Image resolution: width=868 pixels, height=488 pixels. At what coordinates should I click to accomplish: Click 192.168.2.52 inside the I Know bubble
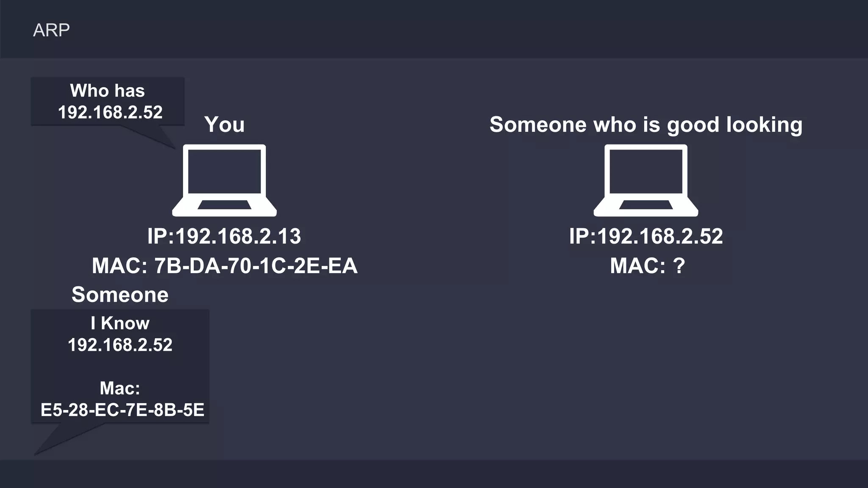point(120,345)
